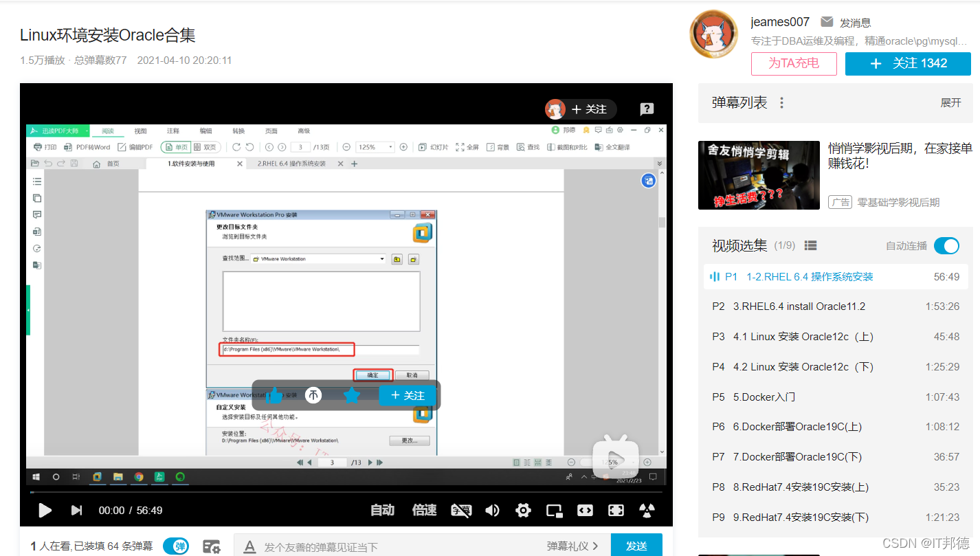Open danmaku display settings icon

[212, 546]
